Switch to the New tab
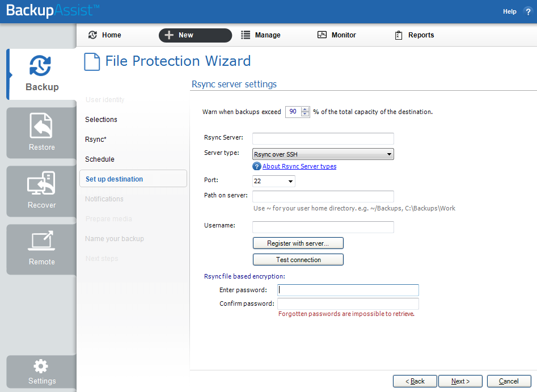The height and width of the screenshot is (392, 537). (x=195, y=35)
